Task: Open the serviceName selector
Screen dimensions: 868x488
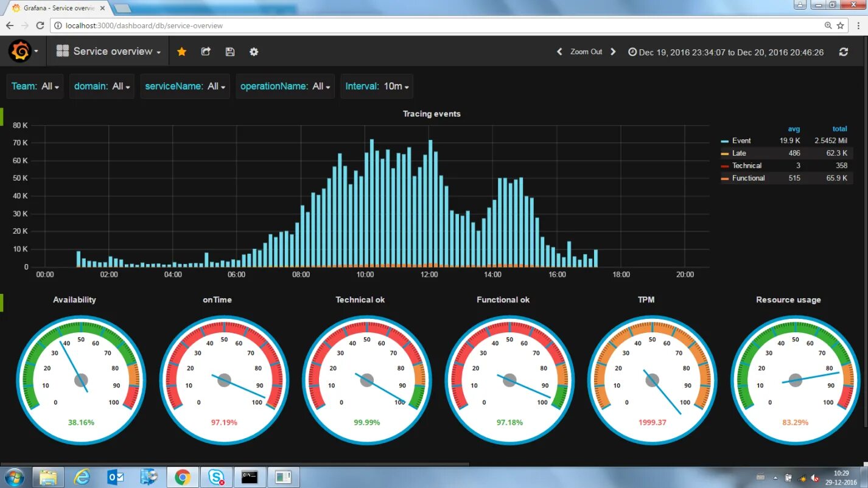Action: 184,86
